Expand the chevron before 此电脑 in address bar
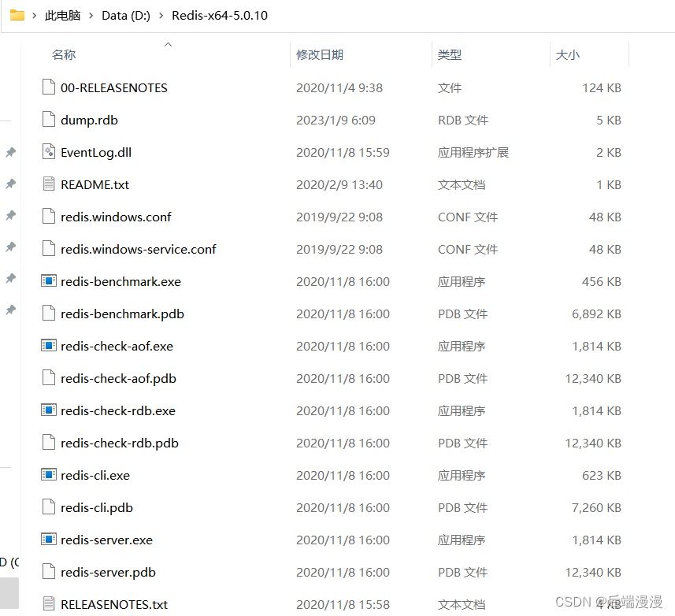 [35, 16]
